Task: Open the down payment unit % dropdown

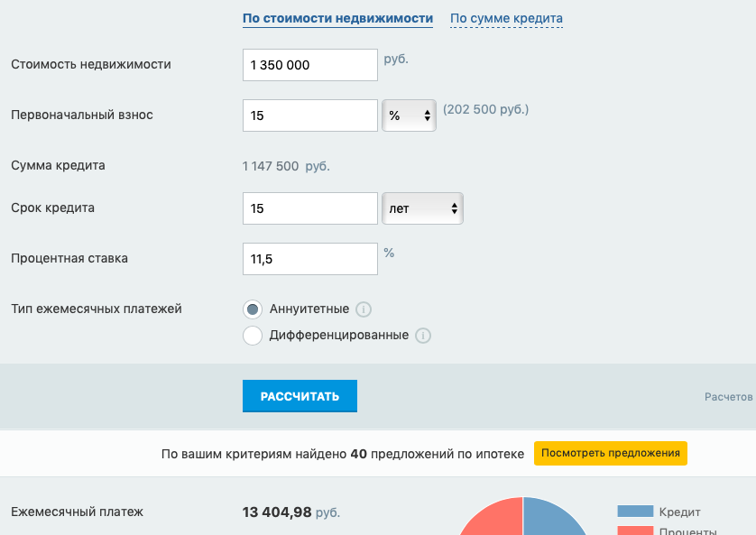Action: tap(409, 115)
